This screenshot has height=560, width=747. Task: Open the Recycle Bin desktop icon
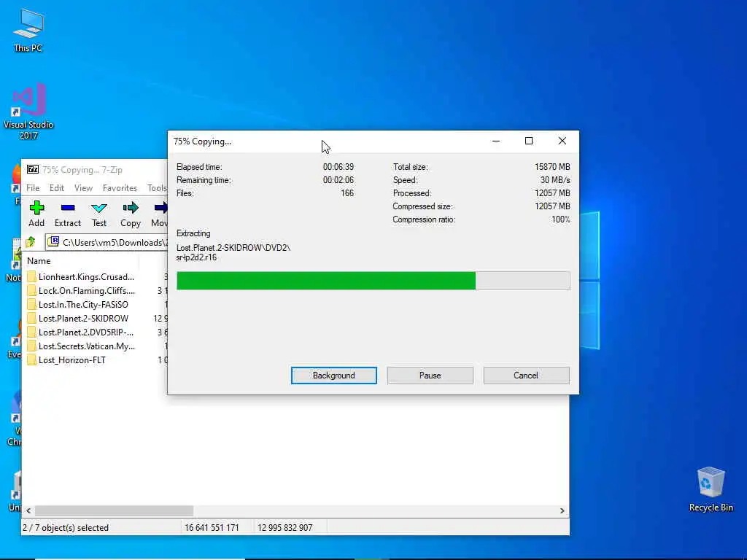[x=711, y=489]
